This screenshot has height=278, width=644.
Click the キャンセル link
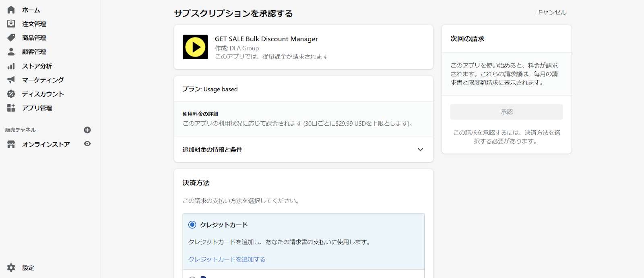click(x=551, y=12)
